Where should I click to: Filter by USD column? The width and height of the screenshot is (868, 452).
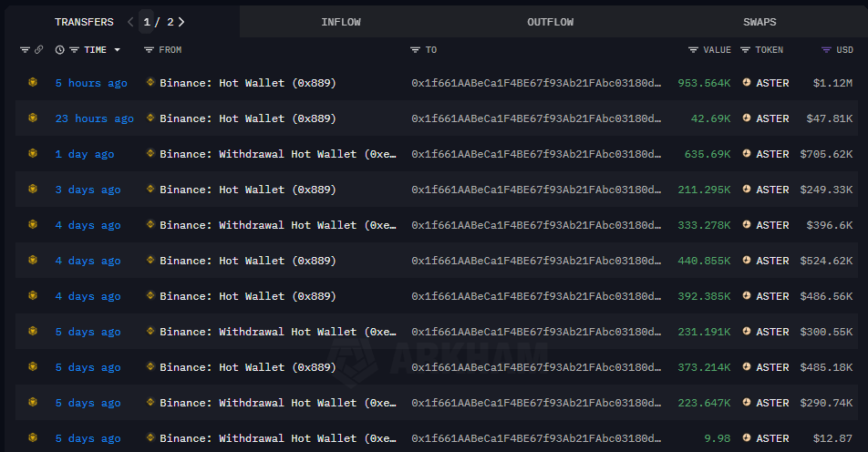(826, 50)
